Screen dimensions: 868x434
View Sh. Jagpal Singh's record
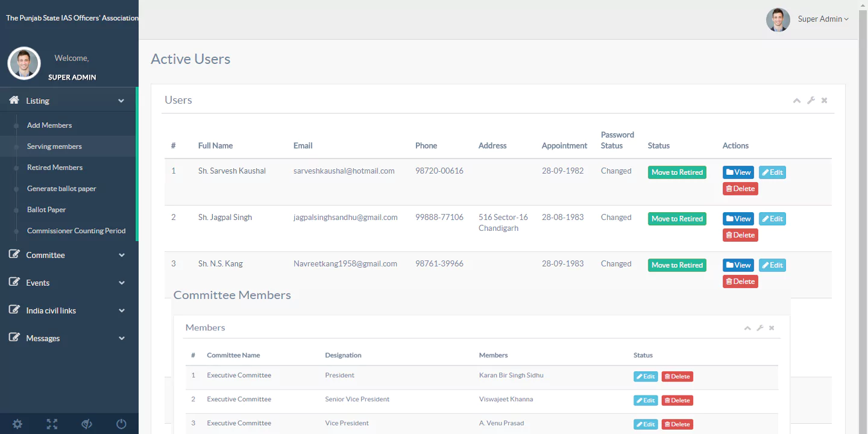(738, 219)
